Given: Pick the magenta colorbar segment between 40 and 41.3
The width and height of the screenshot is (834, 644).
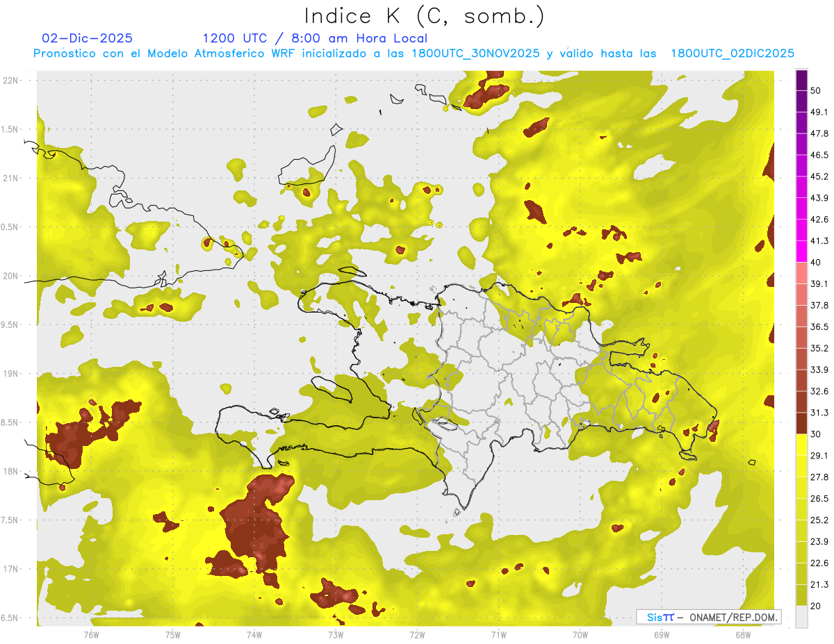Looking at the screenshot, I should [x=801, y=251].
